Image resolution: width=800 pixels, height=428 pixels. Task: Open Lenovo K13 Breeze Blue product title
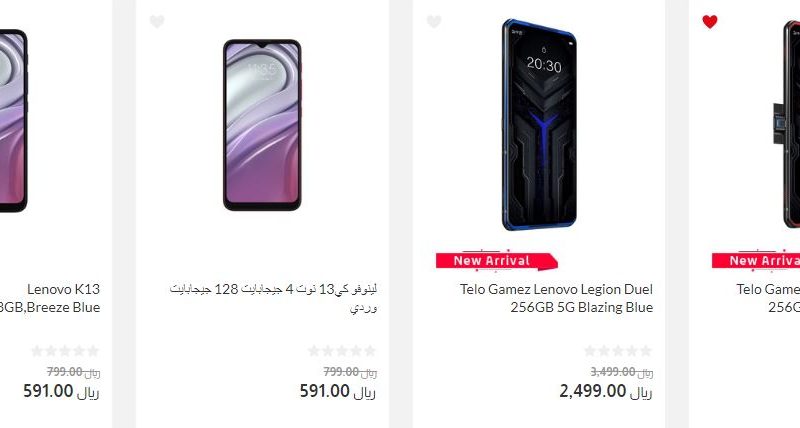pos(50,298)
